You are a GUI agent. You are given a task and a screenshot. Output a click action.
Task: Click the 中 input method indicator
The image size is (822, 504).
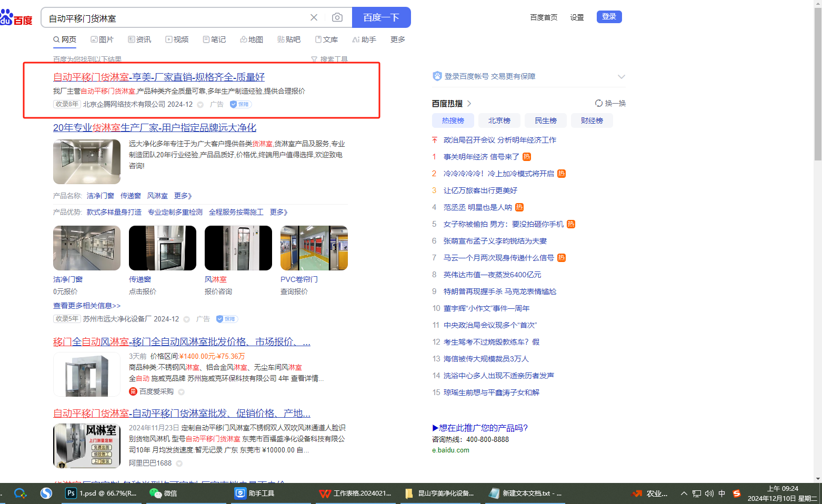tap(722, 493)
